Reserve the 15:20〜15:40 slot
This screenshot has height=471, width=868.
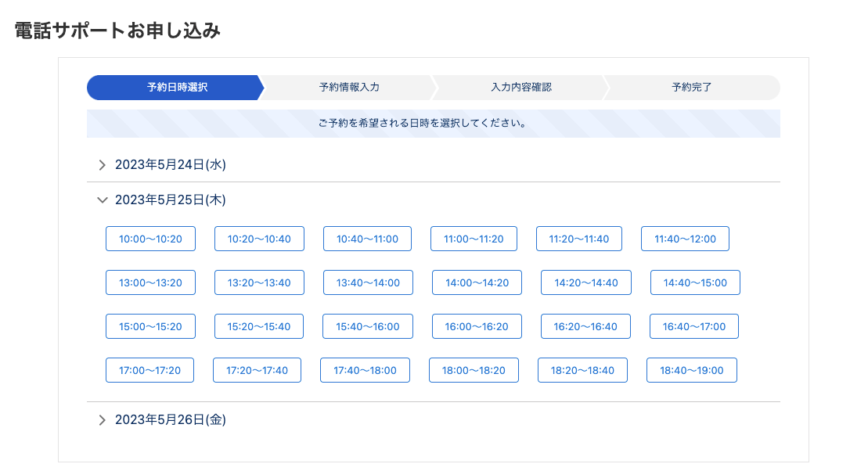(x=259, y=326)
